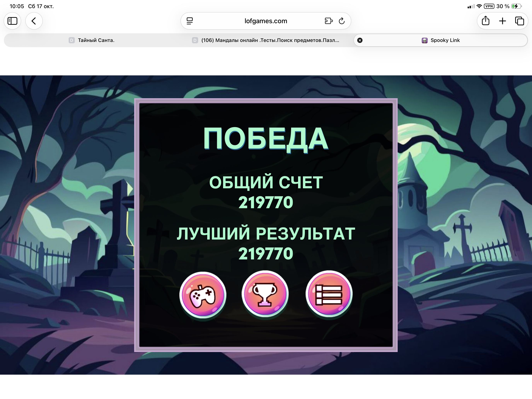Tap the cellular signal bars icon
This screenshot has height=399, width=532.
[x=471, y=7]
